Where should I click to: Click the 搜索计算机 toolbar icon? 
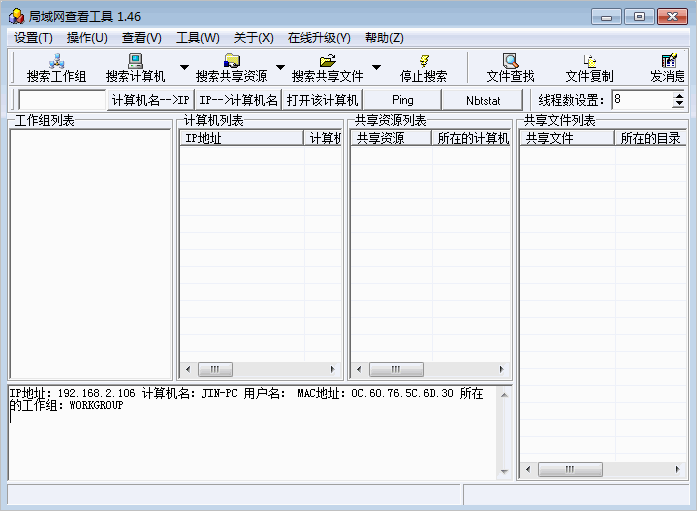pos(135,67)
